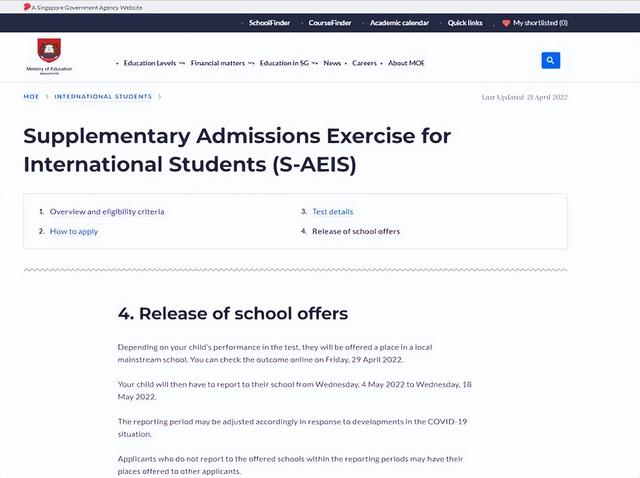Click paragraph starting 'Depending on your child's performance'

[x=275, y=353]
